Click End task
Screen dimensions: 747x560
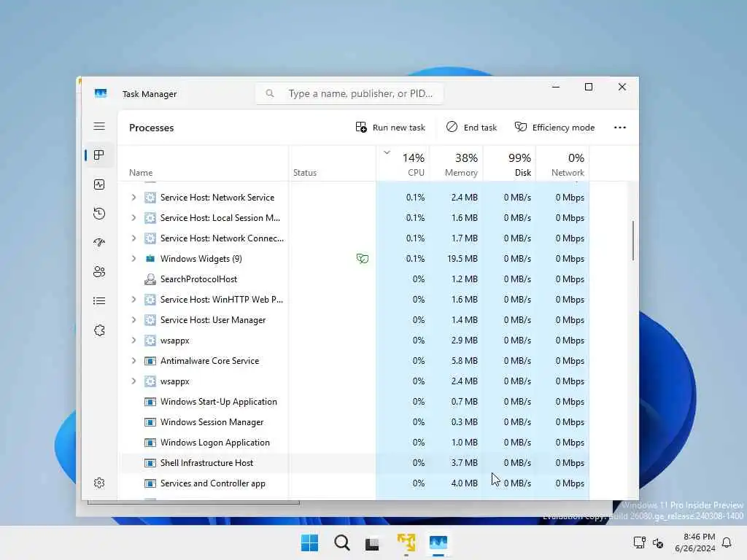coord(471,127)
